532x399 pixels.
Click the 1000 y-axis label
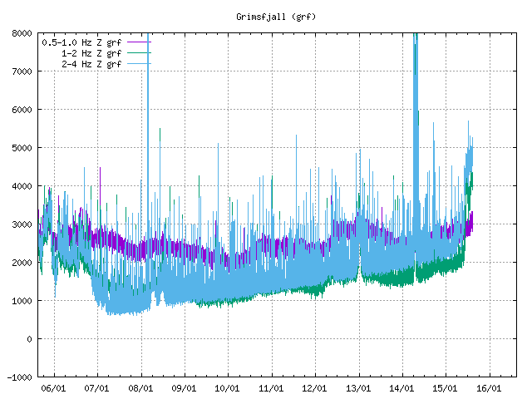pos(22,301)
